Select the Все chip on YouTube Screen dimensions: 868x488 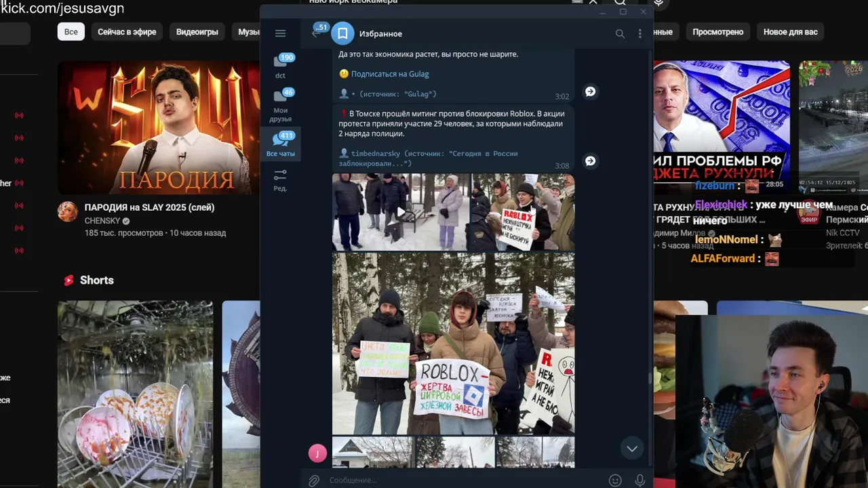[71, 32]
